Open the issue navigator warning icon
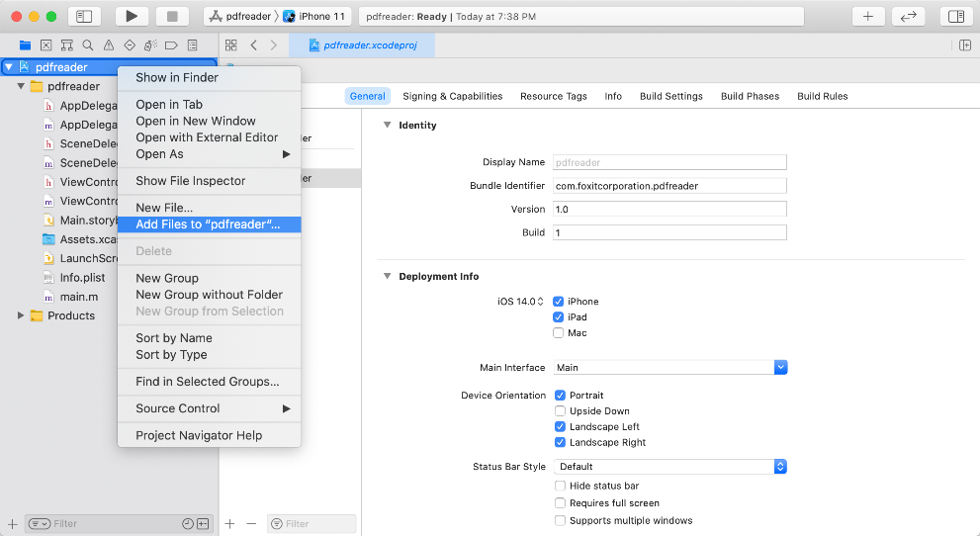Viewport: 980px width, 536px height. tap(109, 45)
